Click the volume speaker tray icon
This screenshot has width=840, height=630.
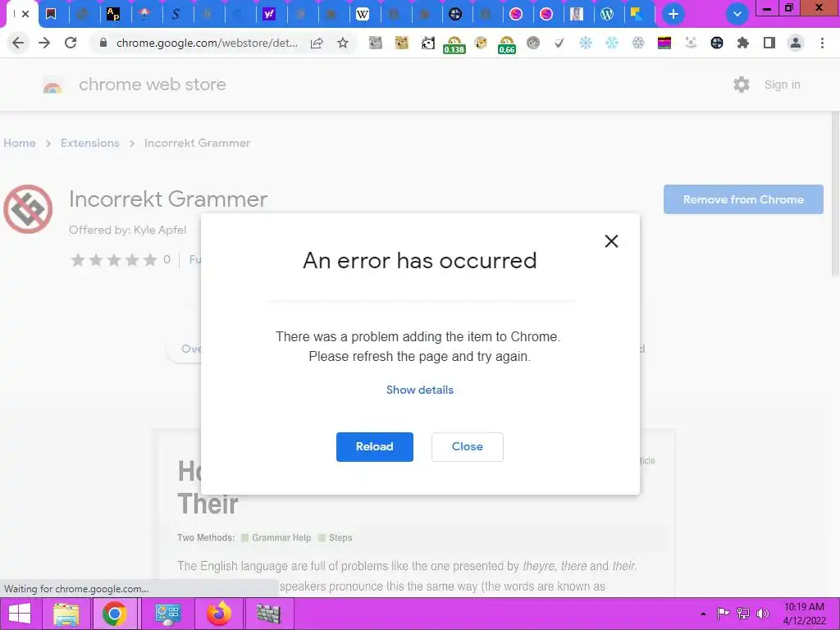[762, 614]
